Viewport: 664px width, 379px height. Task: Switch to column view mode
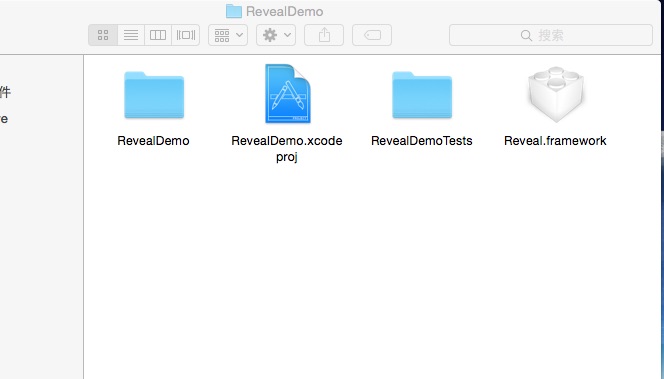pos(158,35)
